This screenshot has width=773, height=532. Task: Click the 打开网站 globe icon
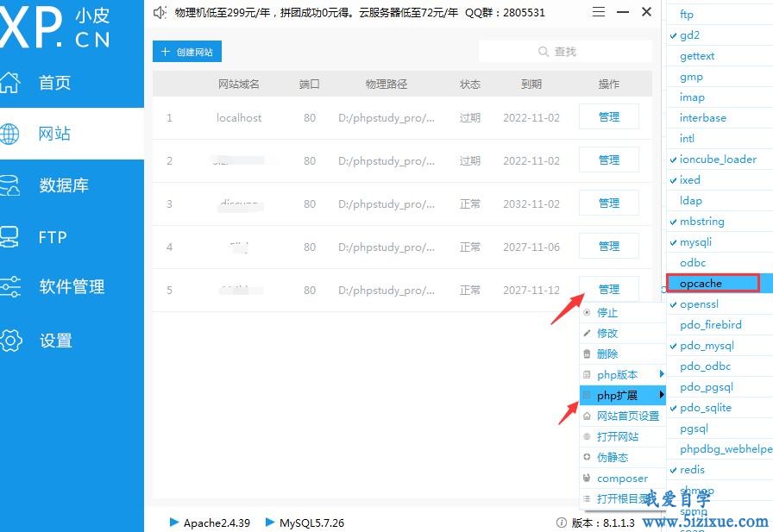tap(587, 437)
